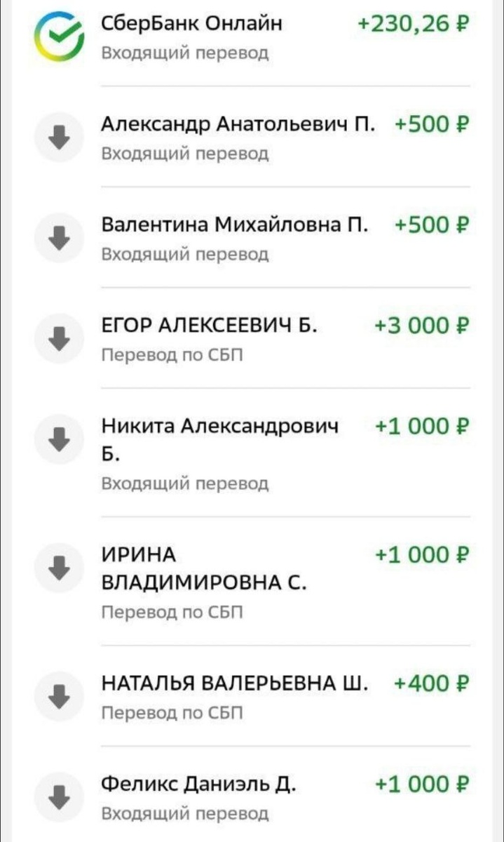This screenshot has width=504, height=842.
Task: Select the ЕГОР АЛЕКСЕЕВИЧ Б. СБП transfer
Action: pyautogui.click(x=252, y=338)
